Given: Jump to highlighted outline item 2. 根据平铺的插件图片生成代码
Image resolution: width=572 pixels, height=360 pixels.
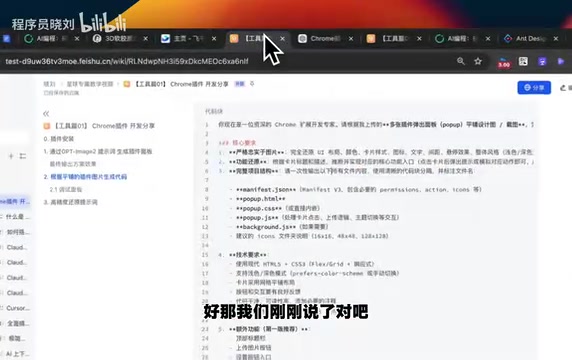Looking at the screenshot, I should click(85, 177).
